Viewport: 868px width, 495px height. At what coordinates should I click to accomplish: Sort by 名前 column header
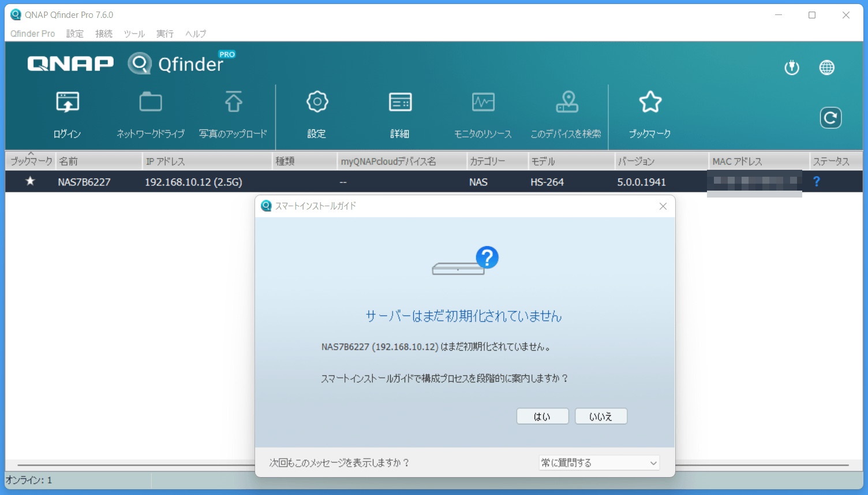pyautogui.click(x=99, y=161)
